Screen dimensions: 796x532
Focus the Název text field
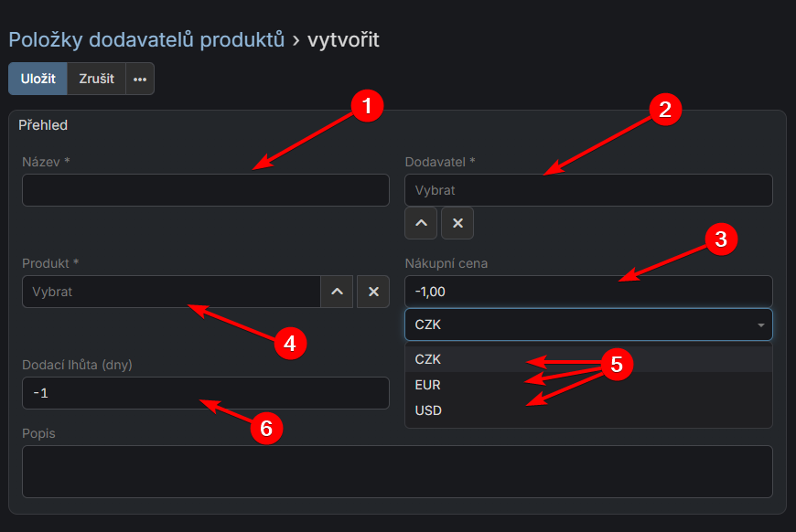pos(206,190)
